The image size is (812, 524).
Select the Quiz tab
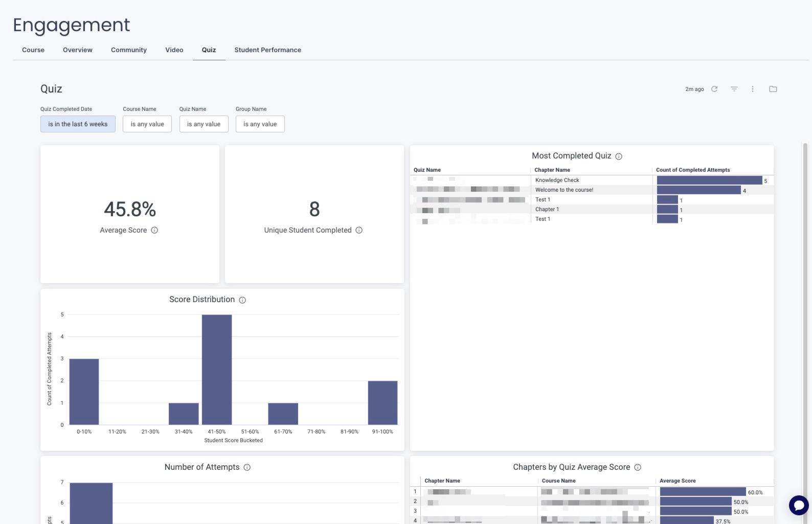(209, 50)
